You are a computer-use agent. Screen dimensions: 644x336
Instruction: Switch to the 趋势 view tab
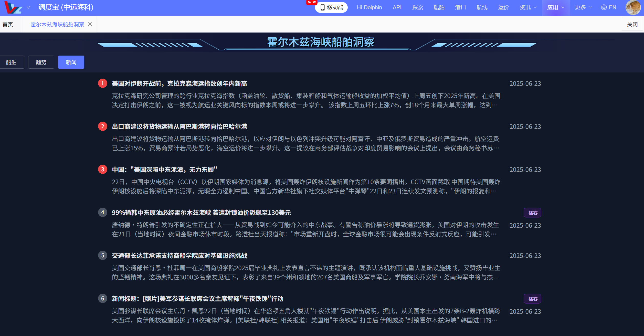41,62
